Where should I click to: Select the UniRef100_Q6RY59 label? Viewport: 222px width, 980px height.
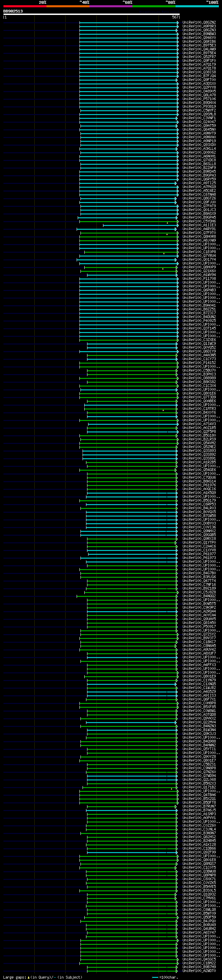(199, 179)
